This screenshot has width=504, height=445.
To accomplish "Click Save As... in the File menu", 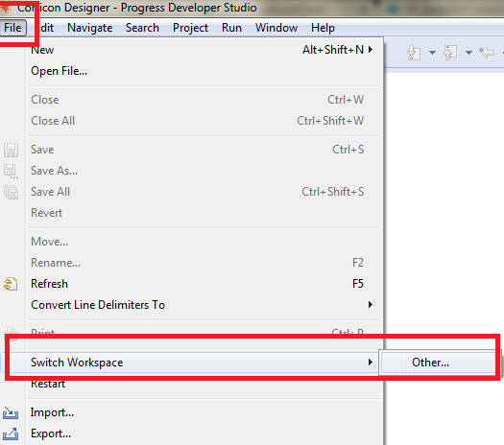I will tap(204, 171).
